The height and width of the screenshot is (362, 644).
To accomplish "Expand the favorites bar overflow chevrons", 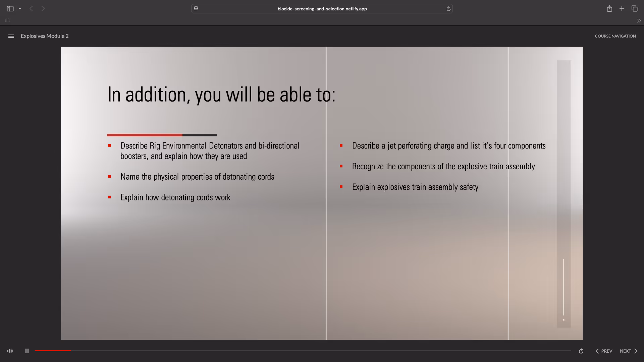I will 639,20.
